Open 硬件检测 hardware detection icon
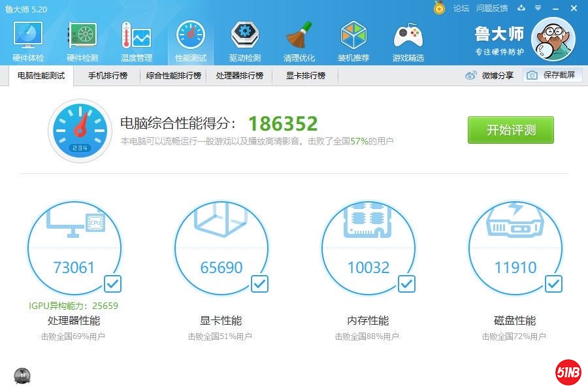 click(82, 41)
